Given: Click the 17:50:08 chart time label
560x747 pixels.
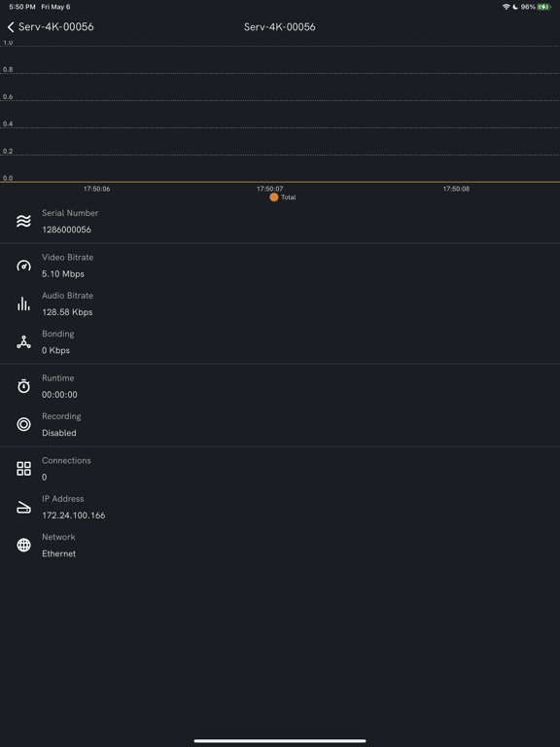Looking at the screenshot, I should pyautogui.click(x=456, y=189).
